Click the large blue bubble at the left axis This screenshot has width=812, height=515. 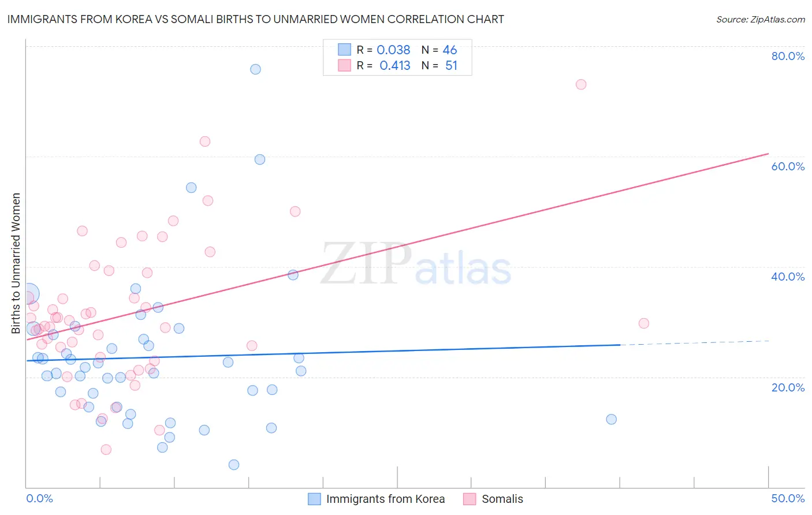[x=28, y=294]
